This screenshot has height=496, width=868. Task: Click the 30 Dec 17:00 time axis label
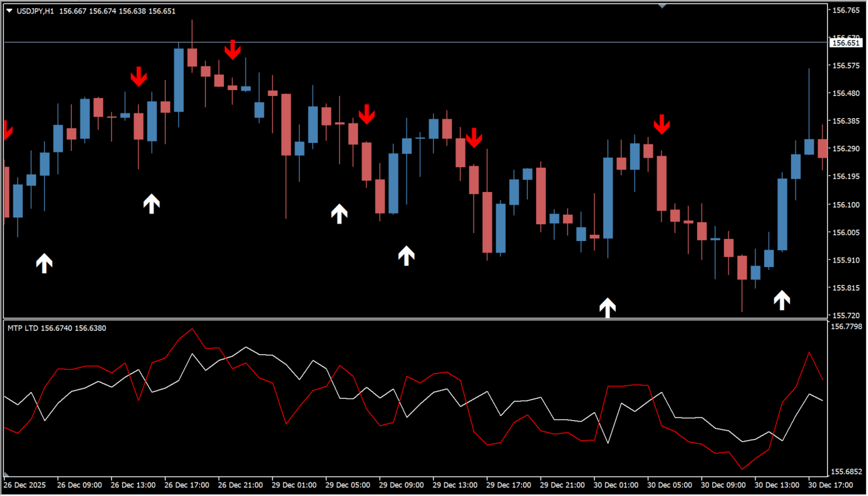pos(830,485)
